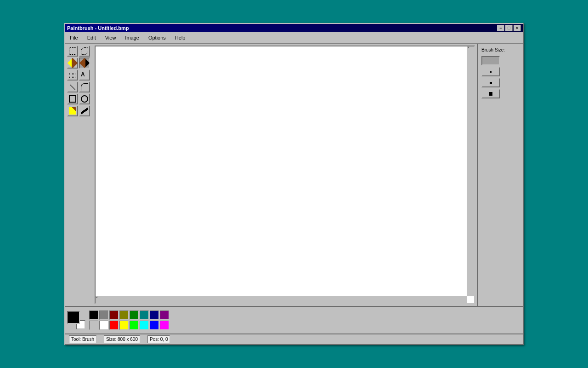This screenshot has width=588, height=368.
Task: Pick the cyan color swatch
Action: point(144,325)
